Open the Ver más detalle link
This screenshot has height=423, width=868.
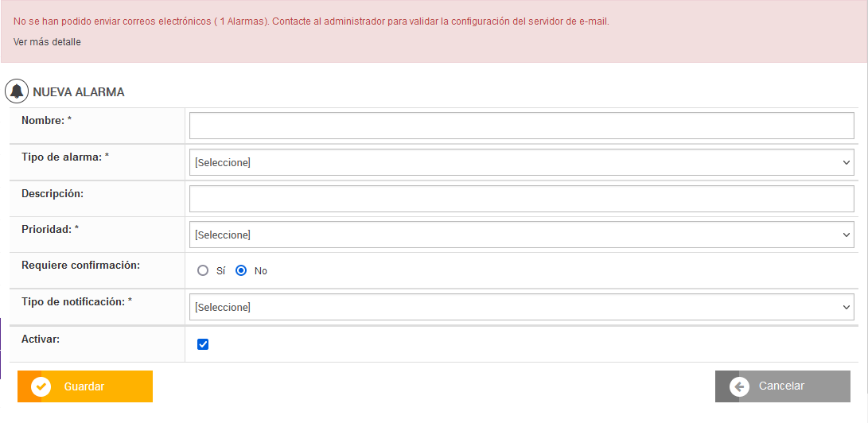click(x=47, y=41)
